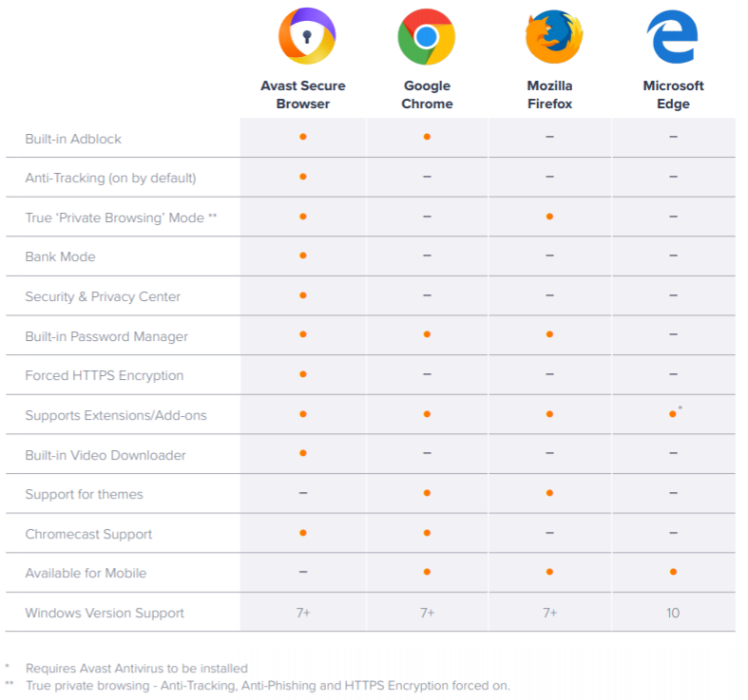Click the Google Chrome column heading text

427,95
